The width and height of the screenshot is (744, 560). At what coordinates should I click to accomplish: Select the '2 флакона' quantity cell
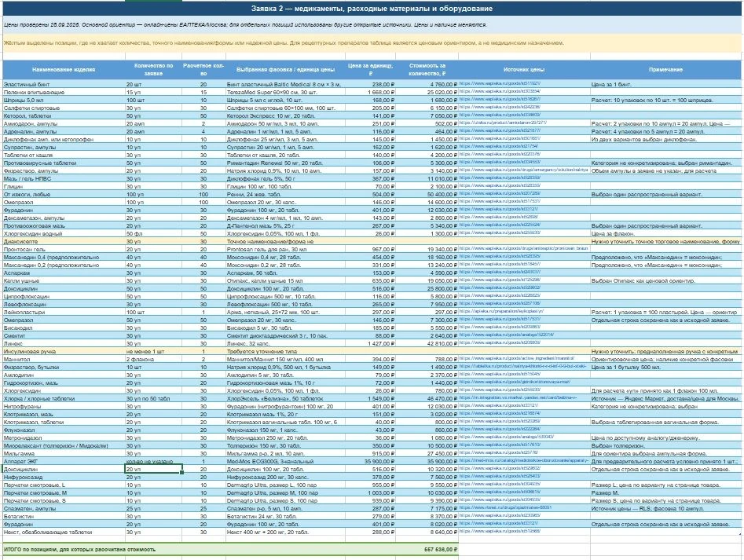coord(153,360)
